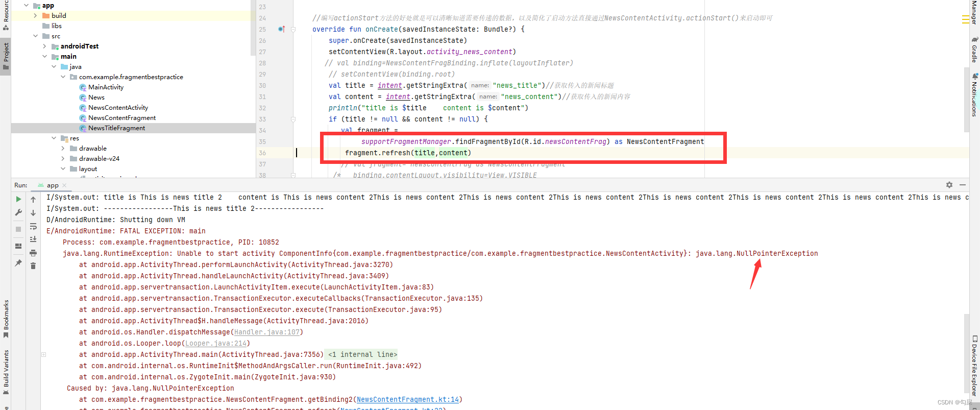Click the override gutter icon on line 25
The height and width of the screenshot is (410, 980).
coord(281,29)
